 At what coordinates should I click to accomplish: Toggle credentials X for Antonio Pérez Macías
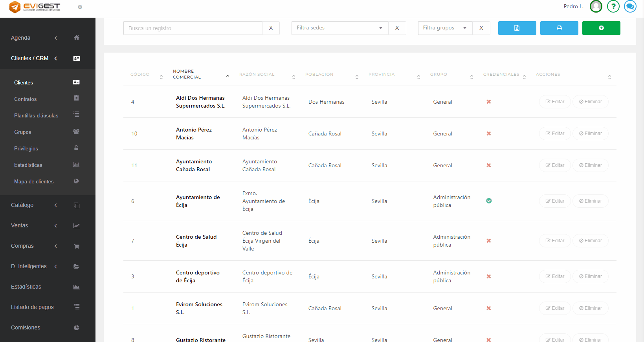tap(489, 134)
